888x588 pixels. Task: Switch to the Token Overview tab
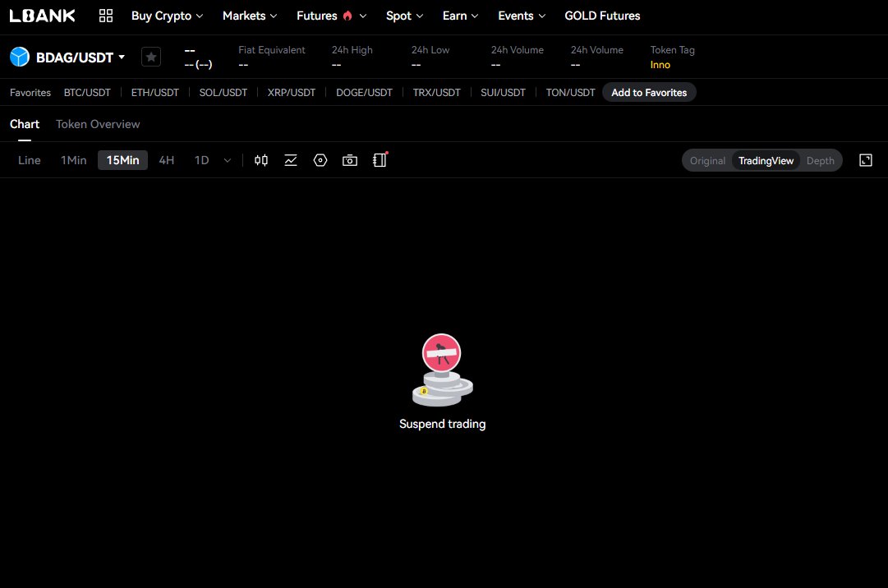98,125
